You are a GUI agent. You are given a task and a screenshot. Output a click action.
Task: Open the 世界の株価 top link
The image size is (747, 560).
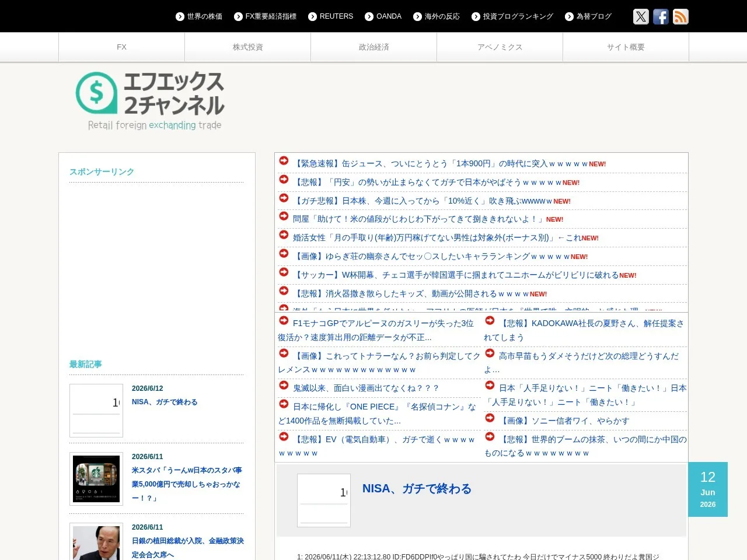pyautogui.click(x=205, y=16)
